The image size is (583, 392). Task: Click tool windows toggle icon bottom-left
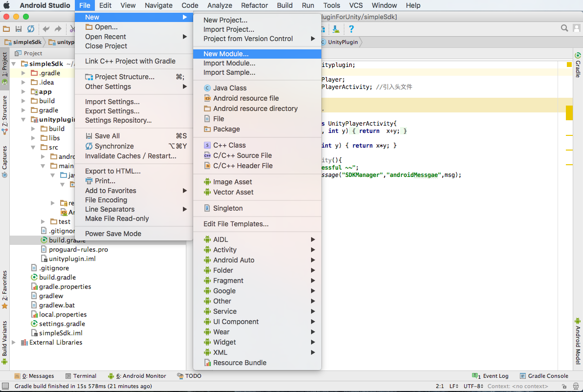point(5,387)
